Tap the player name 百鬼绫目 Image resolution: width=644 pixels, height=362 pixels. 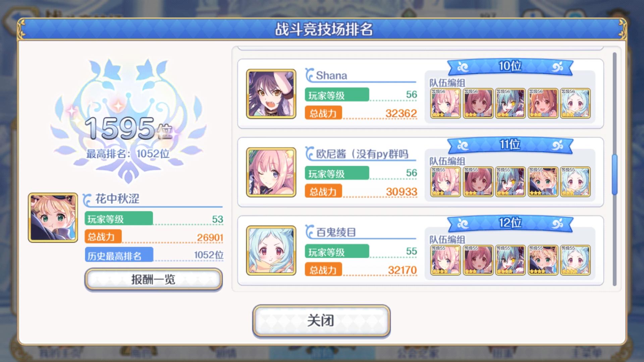(336, 232)
